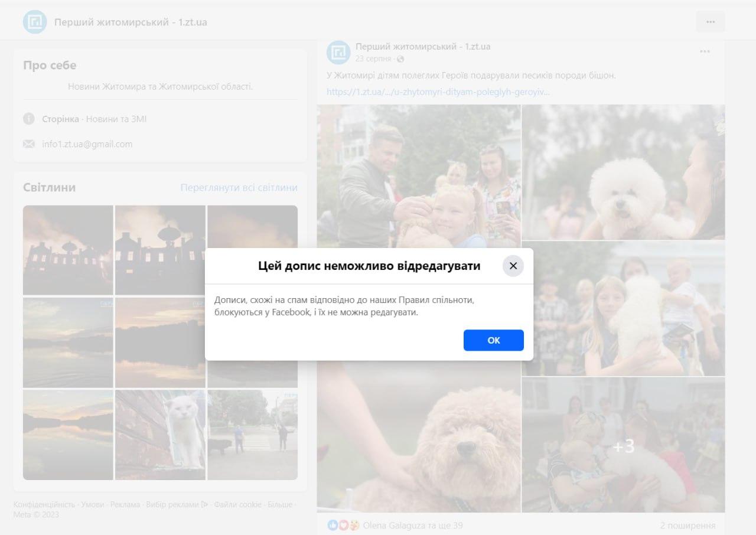Open link Переглянути всі світлини
756x535 pixels.
(239, 187)
